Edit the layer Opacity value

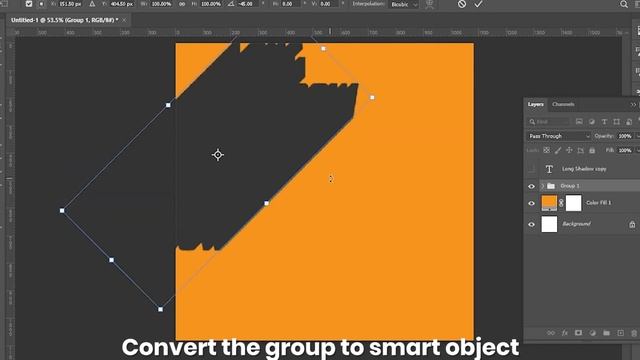tap(624, 136)
